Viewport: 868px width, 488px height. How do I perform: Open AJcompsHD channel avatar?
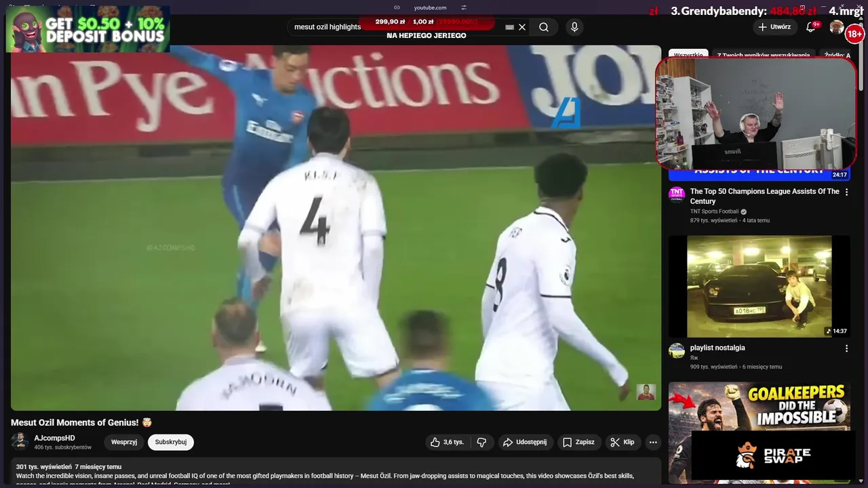pyautogui.click(x=20, y=442)
